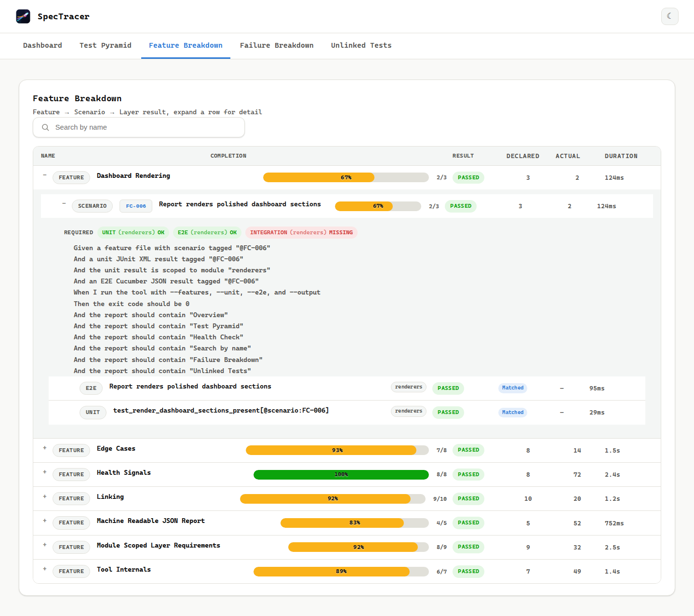Image resolution: width=694 pixels, height=616 pixels.
Task: Click Linking 92% progress bar
Action: [333, 498]
